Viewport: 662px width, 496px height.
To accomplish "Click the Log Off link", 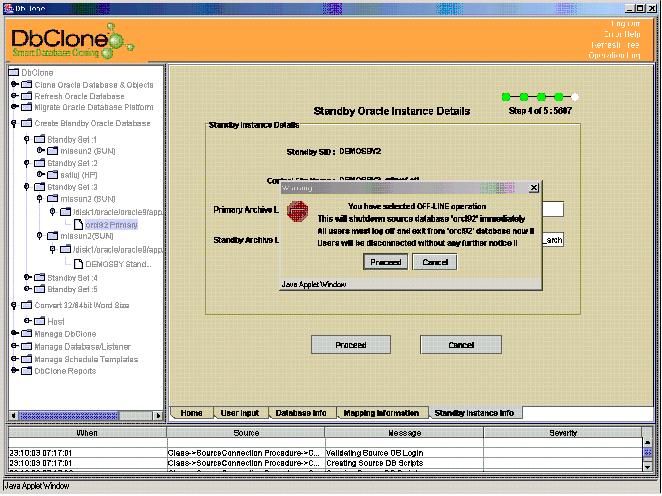I will 625,24.
